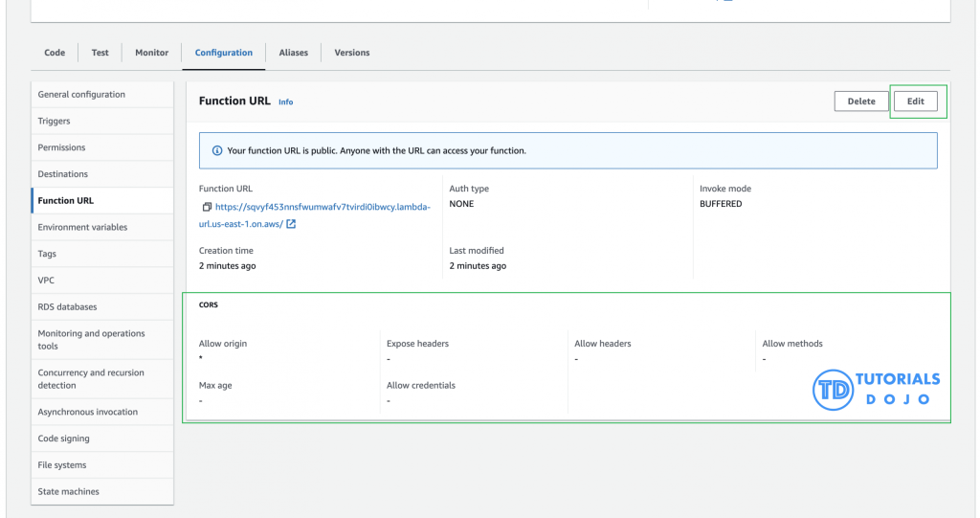Open Triggers in the sidebar
The height and width of the screenshot is (518, 980).
(54, 122)
